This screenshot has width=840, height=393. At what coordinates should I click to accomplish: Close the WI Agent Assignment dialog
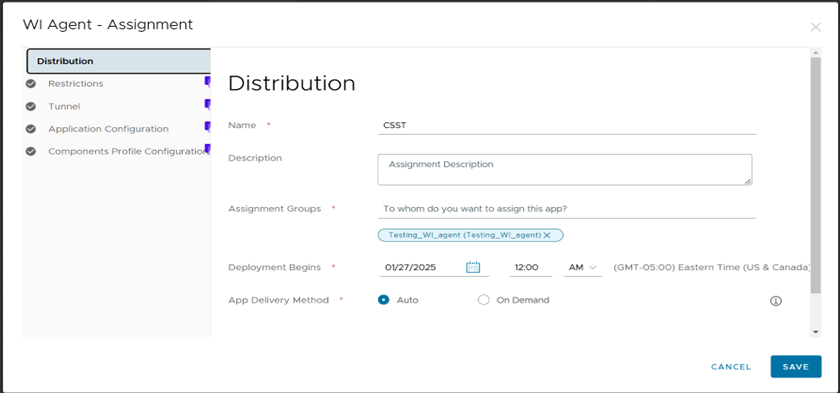tap(815, 27)
